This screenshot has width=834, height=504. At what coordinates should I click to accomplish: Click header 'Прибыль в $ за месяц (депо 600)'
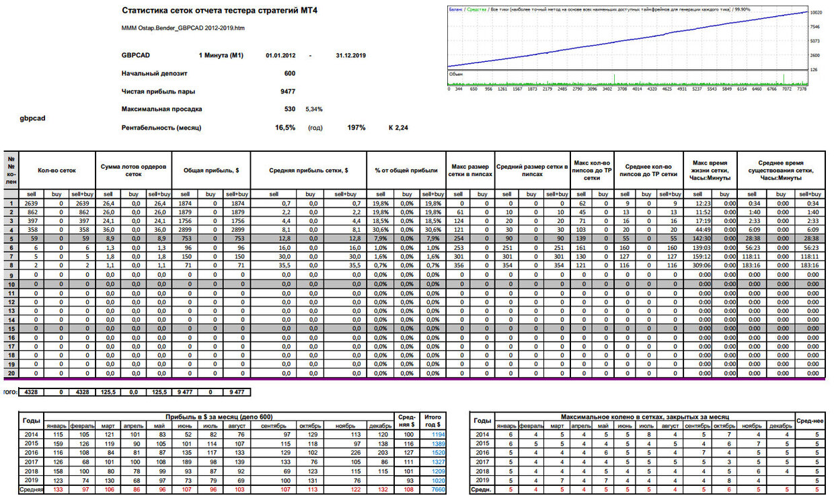pyautogui.click(x=221, y=417)
